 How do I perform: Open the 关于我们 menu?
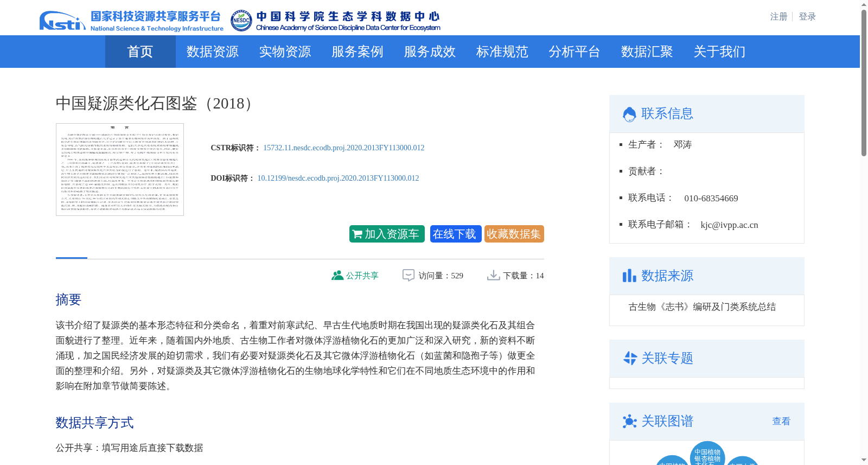click(x=719, y=52)
